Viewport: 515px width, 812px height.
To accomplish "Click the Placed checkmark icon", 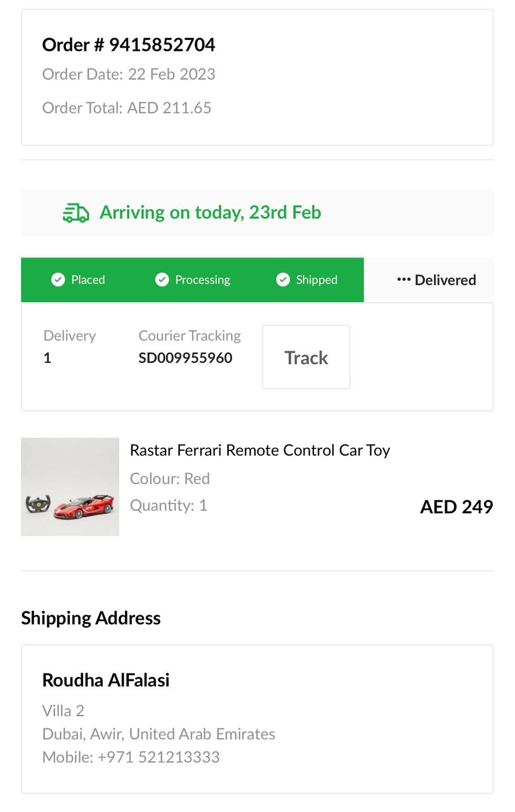I will click(x=58, y=280).
